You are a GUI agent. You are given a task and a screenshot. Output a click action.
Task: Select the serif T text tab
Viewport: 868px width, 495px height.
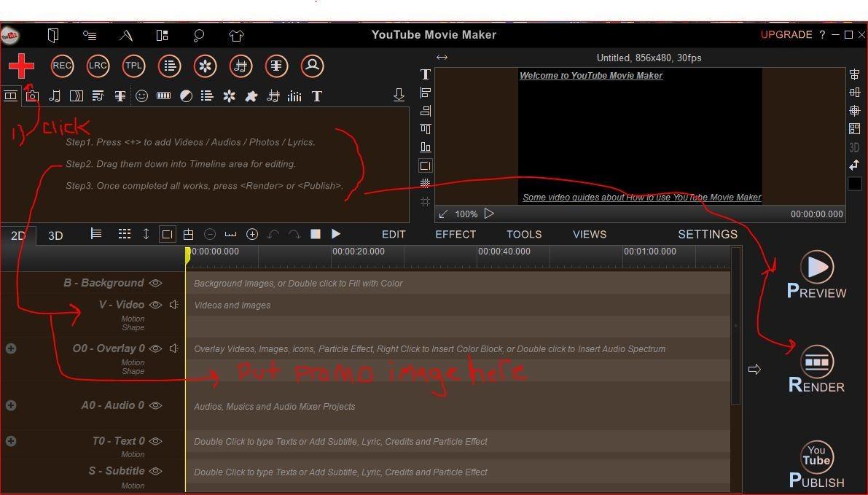(316, 96)
